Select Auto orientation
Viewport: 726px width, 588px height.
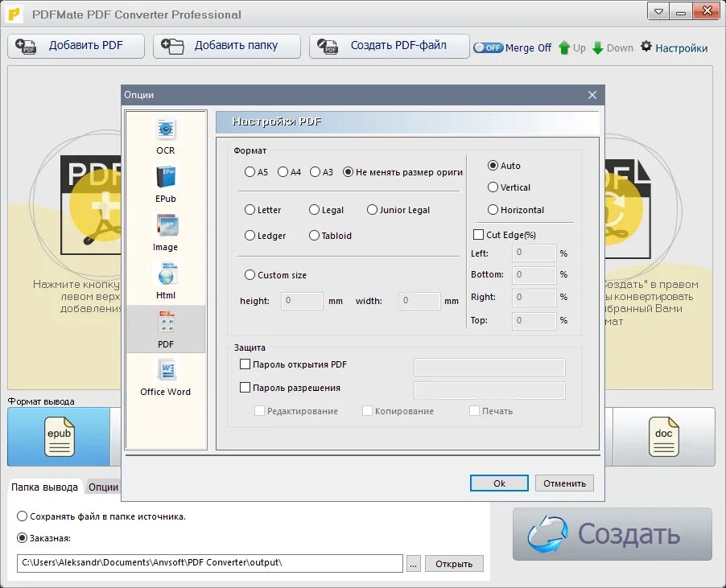coord(493,166)
